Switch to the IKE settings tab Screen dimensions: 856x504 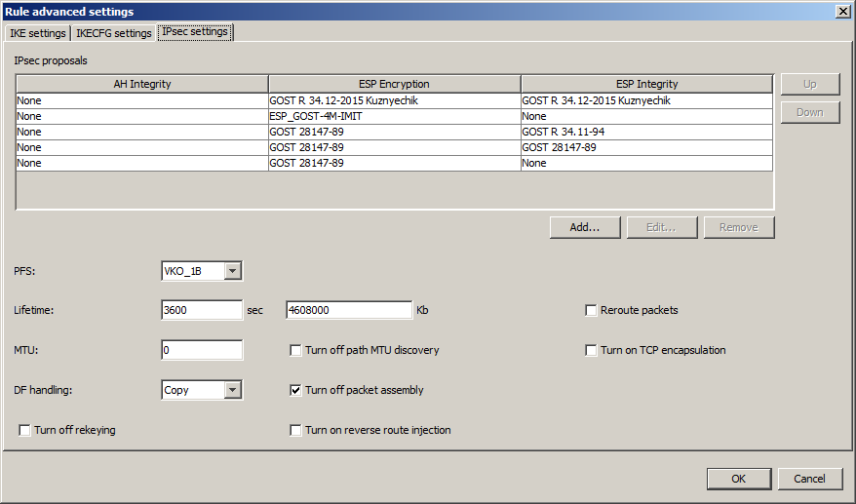(x=38, y=33)
